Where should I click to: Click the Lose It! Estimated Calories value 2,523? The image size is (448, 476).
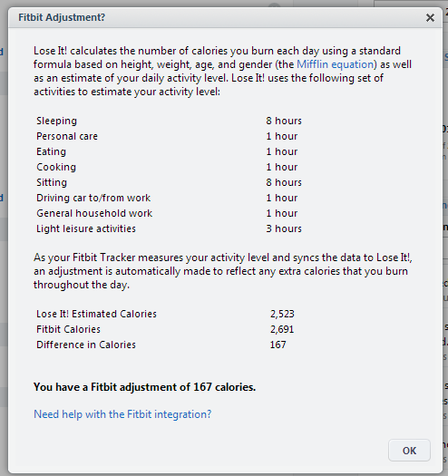coord(282,314)
